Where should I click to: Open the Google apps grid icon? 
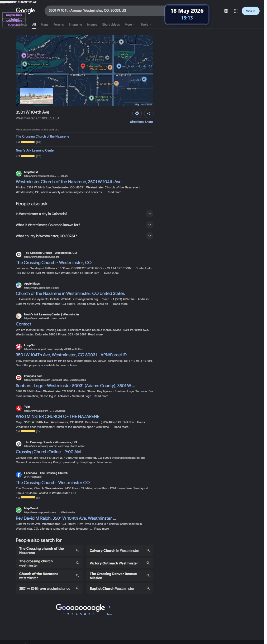236,11
